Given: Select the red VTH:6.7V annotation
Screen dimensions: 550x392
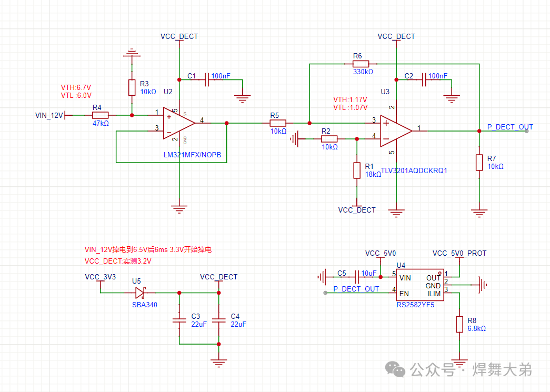Looking at the screenshot, I should coord(76,87).
